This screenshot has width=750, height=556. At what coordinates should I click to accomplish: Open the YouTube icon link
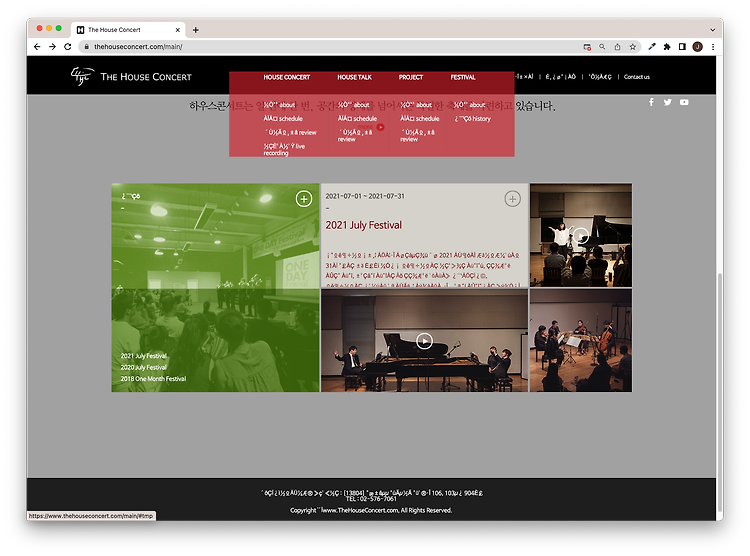[684, 102]
